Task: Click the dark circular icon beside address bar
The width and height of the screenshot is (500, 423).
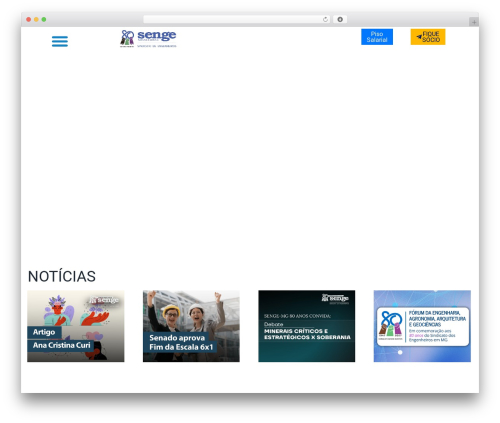Action: [x=340, y=20]
